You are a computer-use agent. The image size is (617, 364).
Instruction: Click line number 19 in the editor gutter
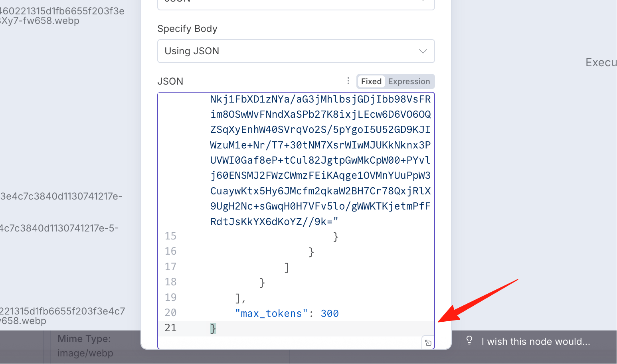tap(170, 298)
